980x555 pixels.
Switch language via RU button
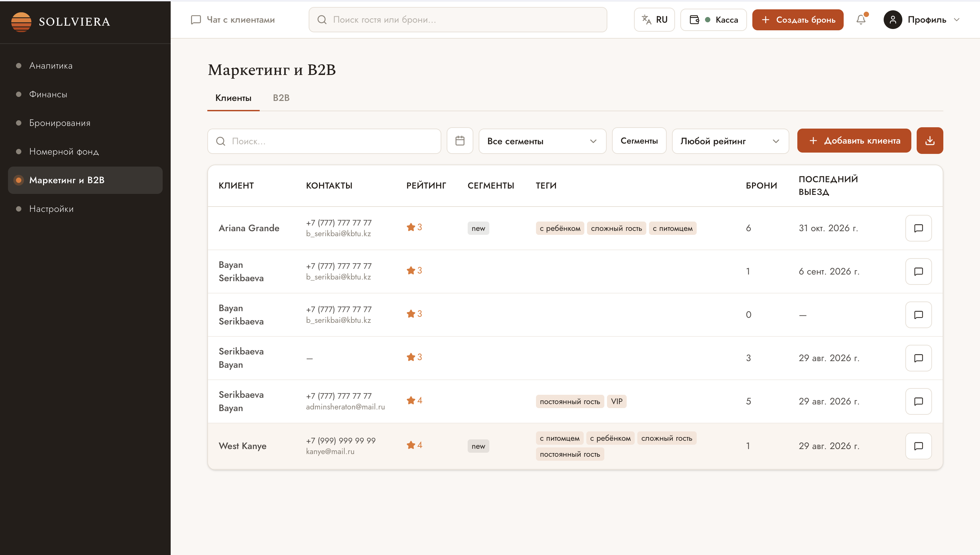click(x=654, y=20)
